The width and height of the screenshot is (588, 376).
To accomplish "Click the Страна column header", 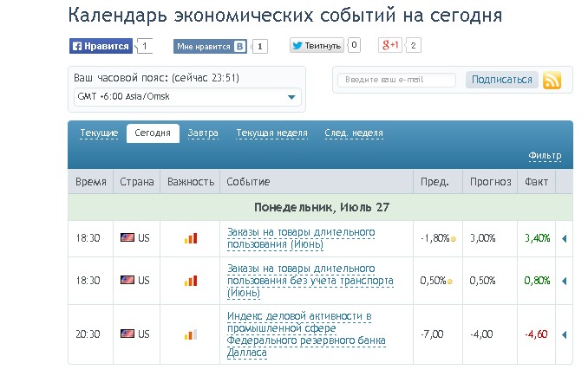I will coord(137,182).
